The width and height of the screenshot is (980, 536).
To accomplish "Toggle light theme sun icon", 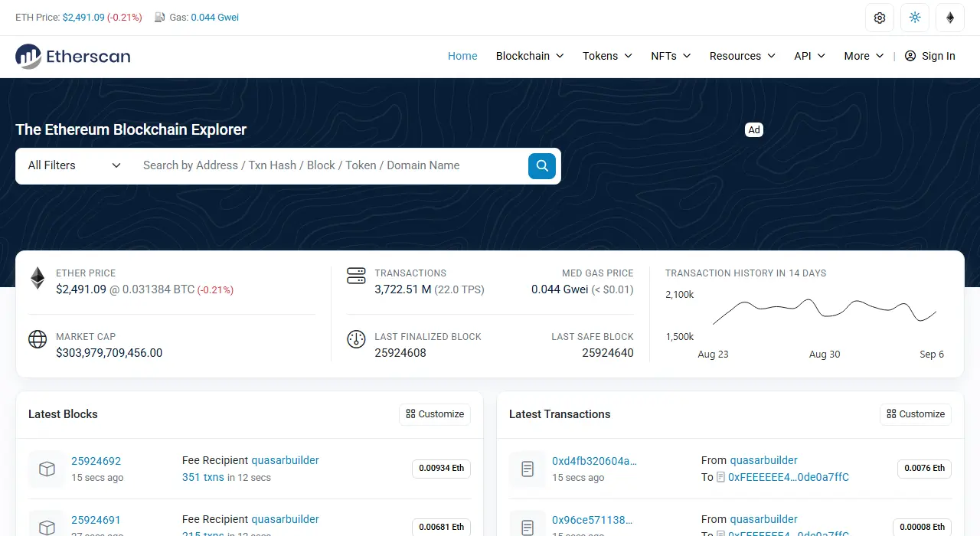I will click(x=915, y=18).
